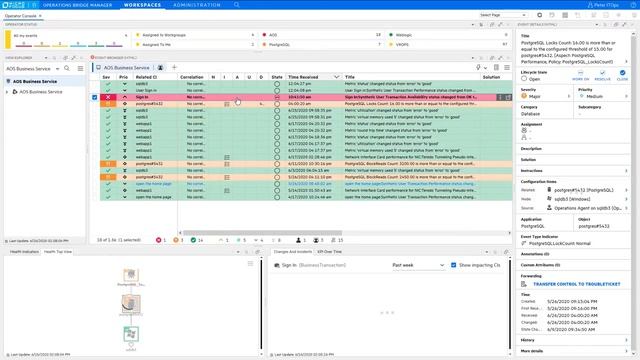Click the Close lifecycle icon
The width and height of the screenshot is (640, 360).
point(622,73)
